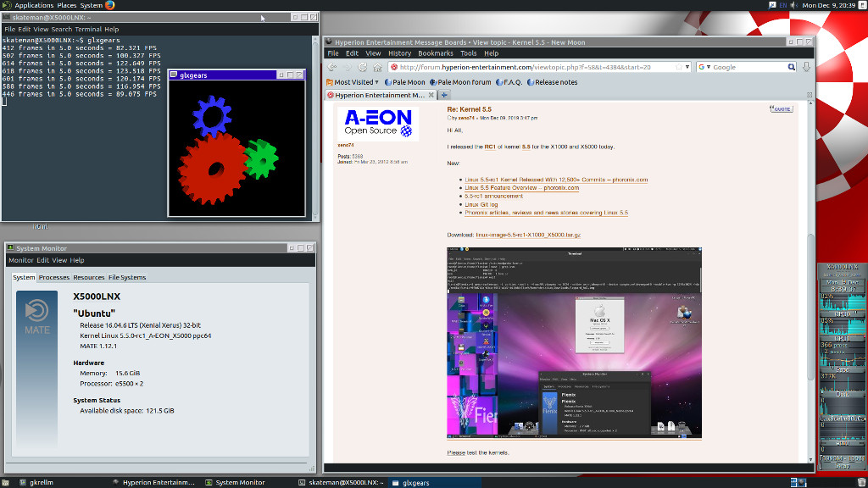Open the F.A.Q. bookmark
Screen dimensions: 868x488
(509, 82)
